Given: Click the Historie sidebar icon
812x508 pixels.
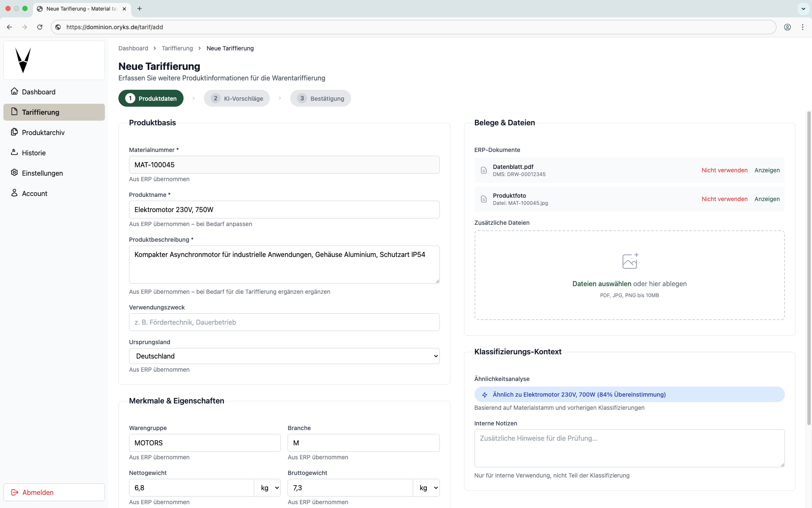Looking at the screenshot, I should click(14, 152).
